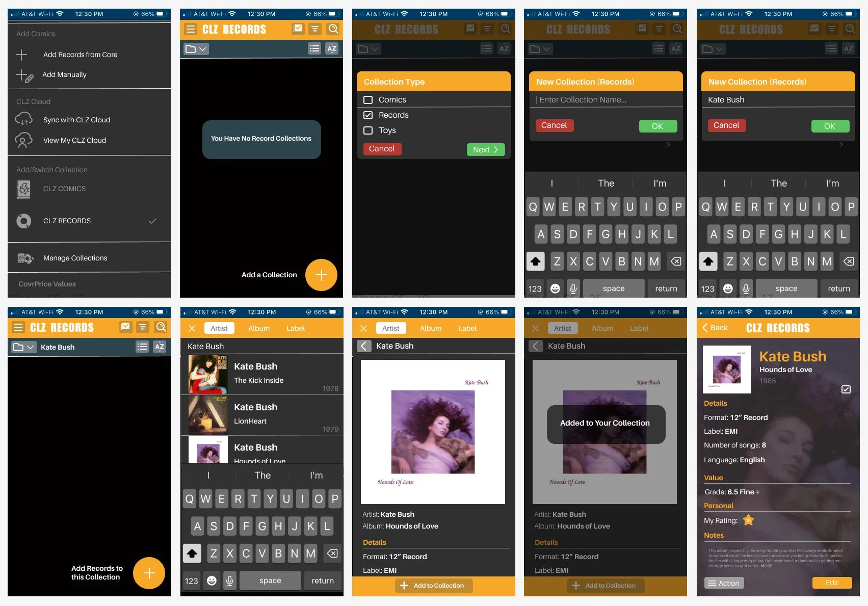The height and width of the screenshot is (606, 868).
Task: Tap the collection name field containing Kate Bush
Action: coord(778,100)
